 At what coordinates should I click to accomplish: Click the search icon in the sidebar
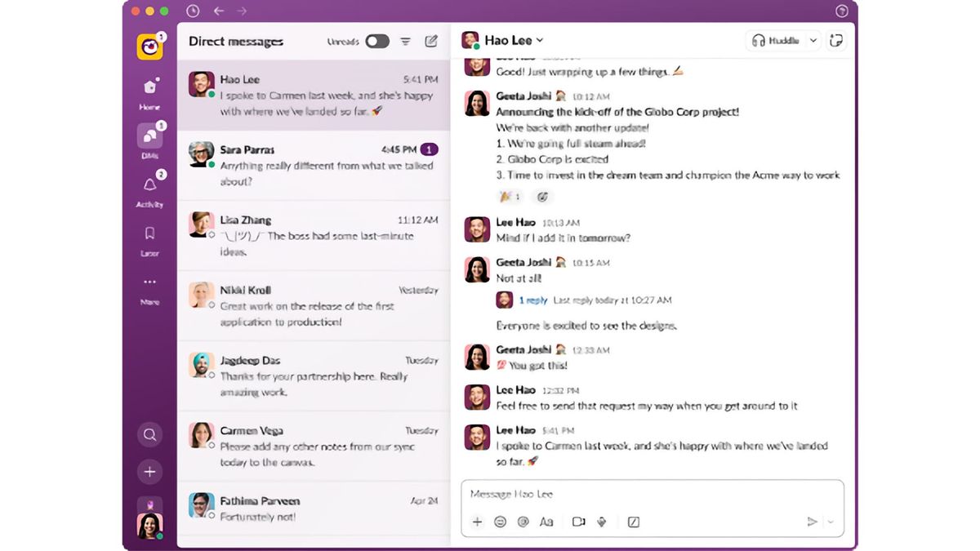point(149,434)
